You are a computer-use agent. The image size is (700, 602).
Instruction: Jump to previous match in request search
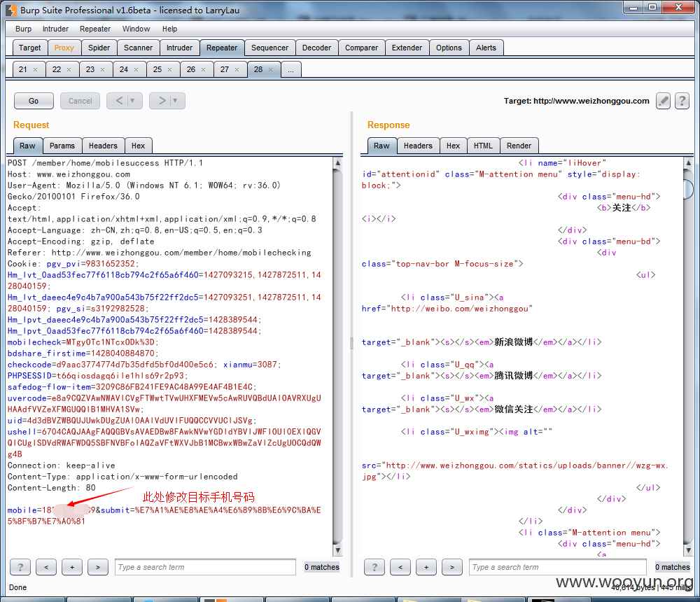click(x=46, y=567)
